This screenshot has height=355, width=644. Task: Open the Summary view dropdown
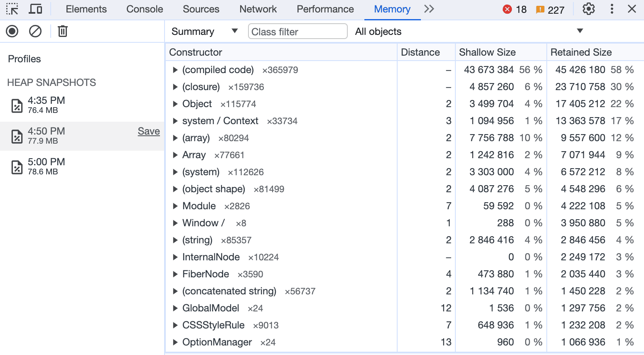[x=204, y=32]
